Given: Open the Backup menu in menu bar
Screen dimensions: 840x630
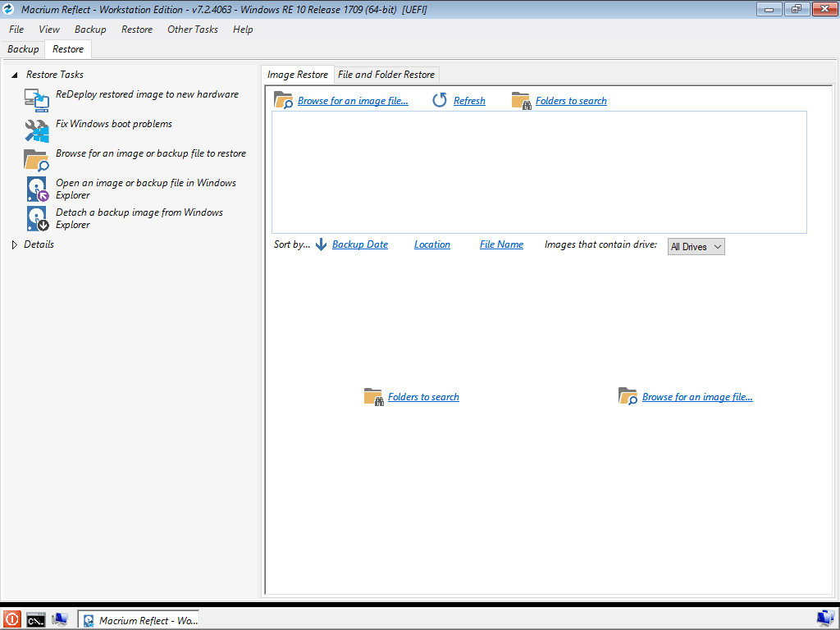Looking at the screenshot, I should tap(90, 30).
